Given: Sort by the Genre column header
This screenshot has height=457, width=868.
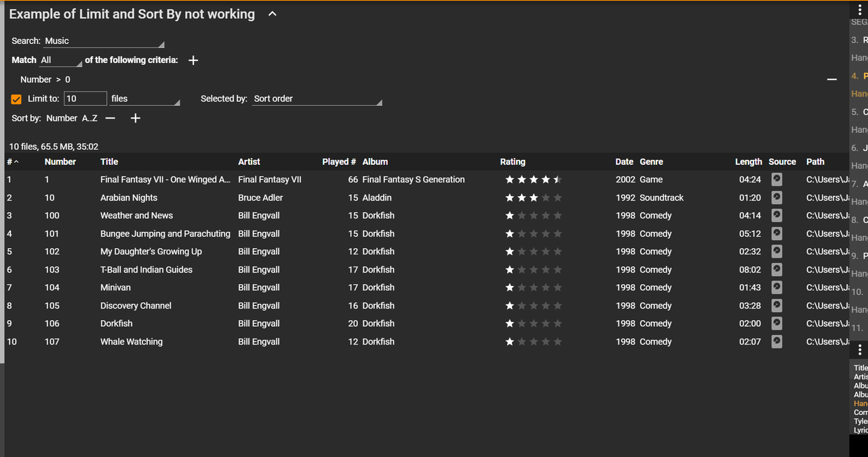Looking at the screenshot, I should [x=651, y=161].
